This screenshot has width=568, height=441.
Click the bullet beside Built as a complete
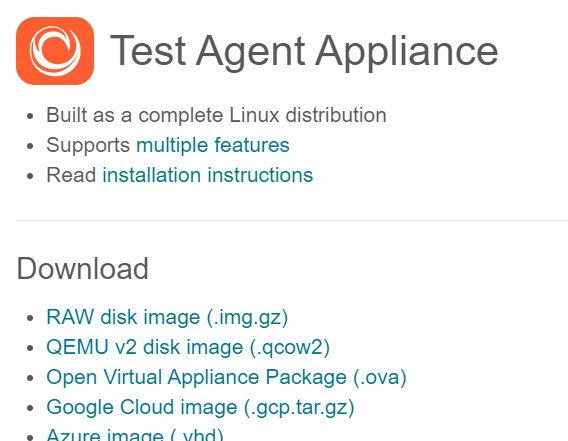[x=30, y=116]
